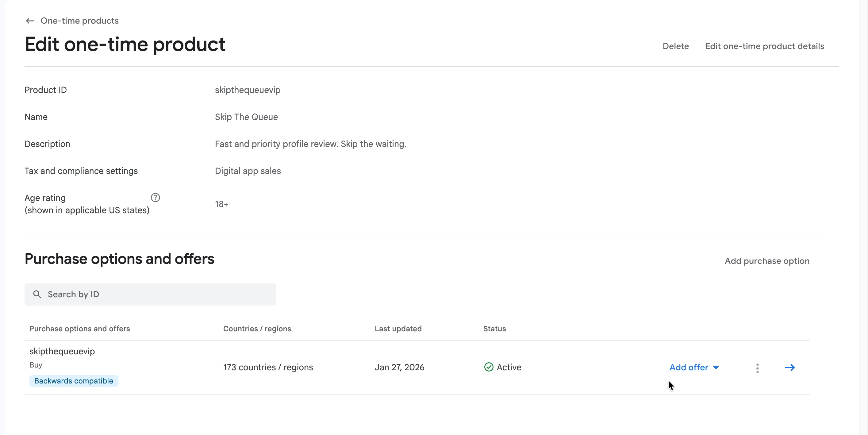Expand the Add offer dropdown
868x435 pixels.
tap(694, 368)
